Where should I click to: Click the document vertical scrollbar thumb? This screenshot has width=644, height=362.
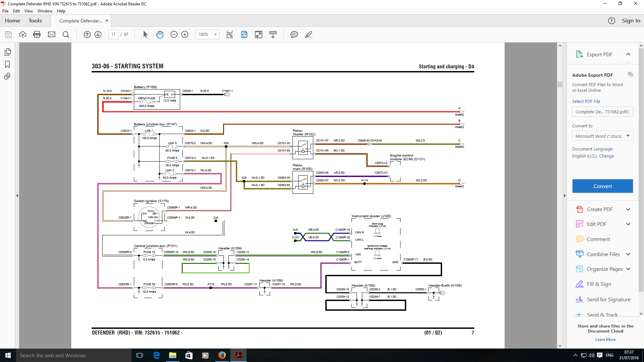[x=560, y=84]
